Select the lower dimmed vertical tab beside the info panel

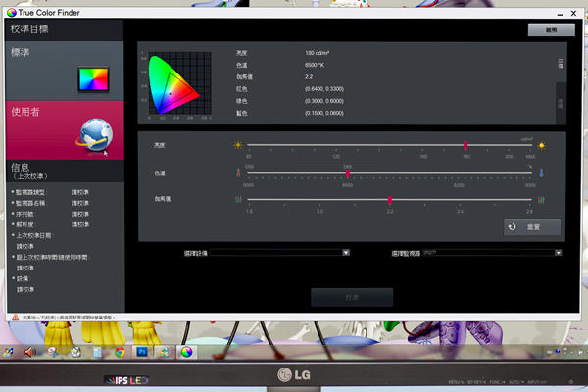coord(561,104)
